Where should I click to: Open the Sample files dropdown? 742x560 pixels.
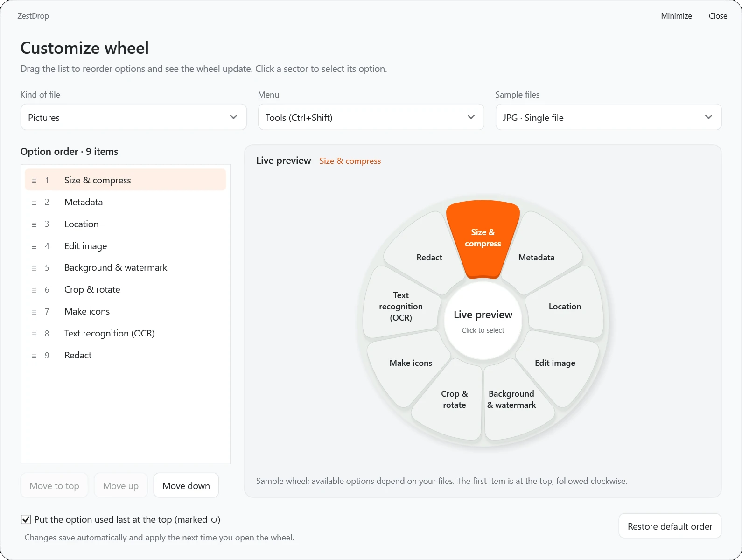point(609,117)
